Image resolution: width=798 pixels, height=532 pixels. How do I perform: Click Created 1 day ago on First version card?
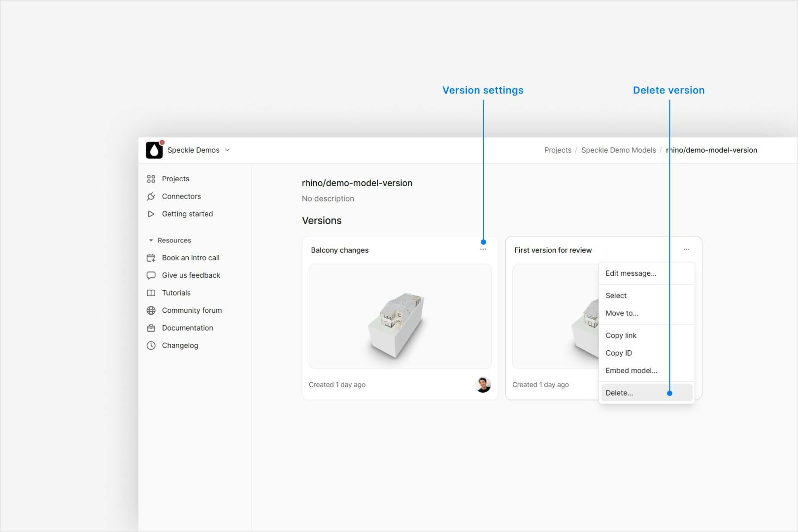coord(540,385)
